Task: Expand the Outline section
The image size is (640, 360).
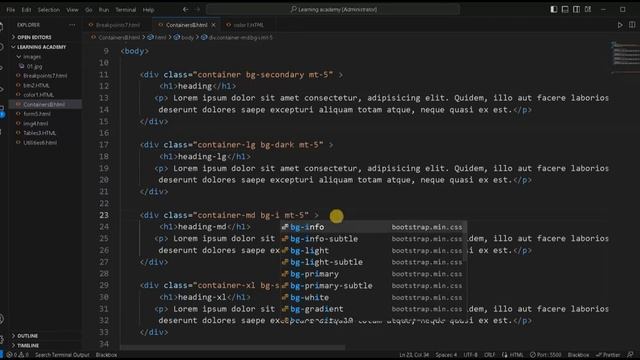Action: [27, 336]
